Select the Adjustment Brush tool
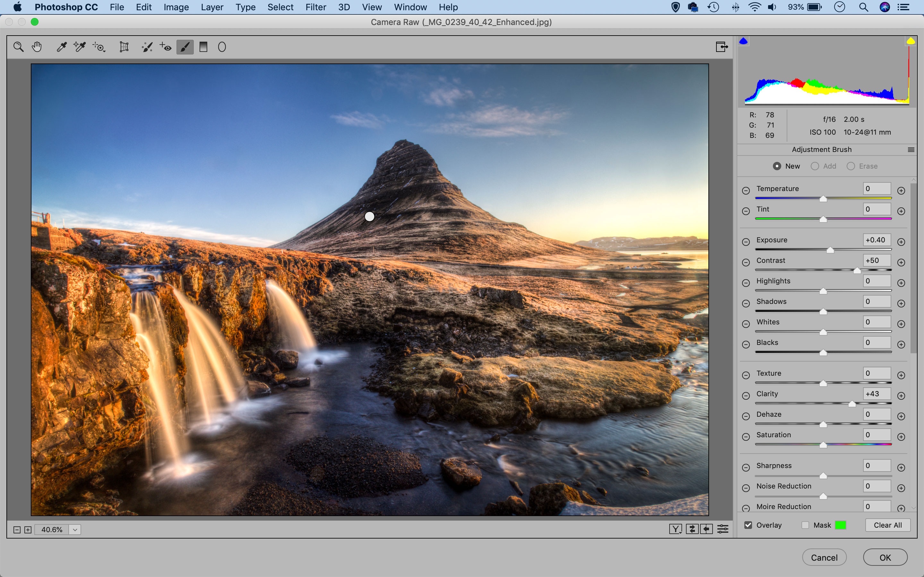The width and height of the screenshot is (924, 577). pos(185,46)
